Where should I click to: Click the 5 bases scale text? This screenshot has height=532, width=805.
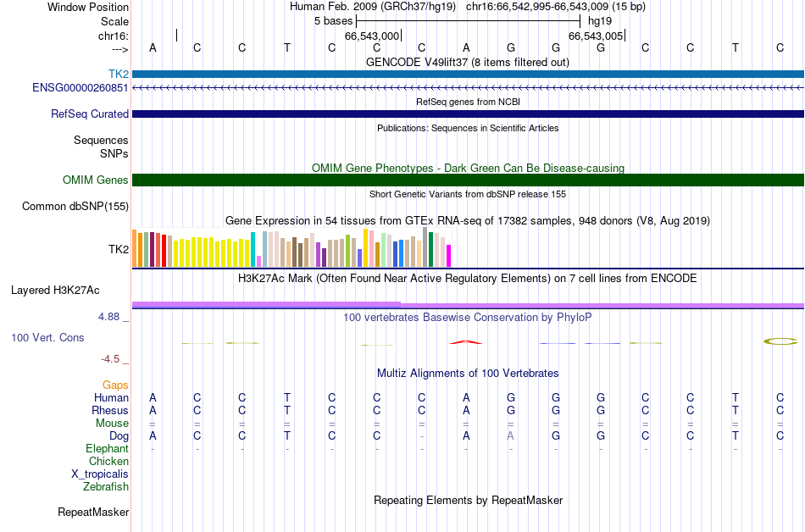tap(334, 21)
